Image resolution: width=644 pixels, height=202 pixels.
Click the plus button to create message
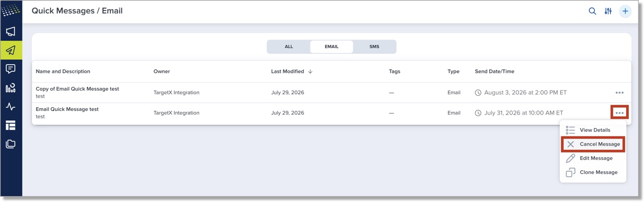(625, 11)
